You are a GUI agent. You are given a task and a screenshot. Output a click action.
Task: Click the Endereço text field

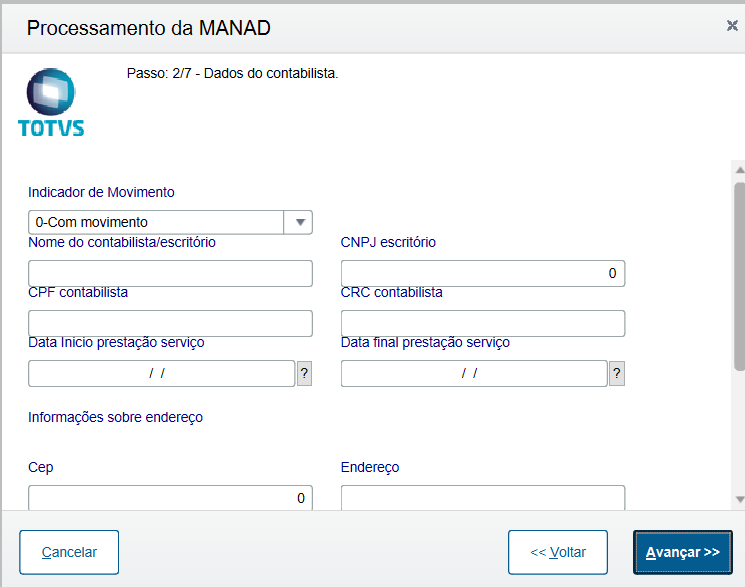[482, 497]
